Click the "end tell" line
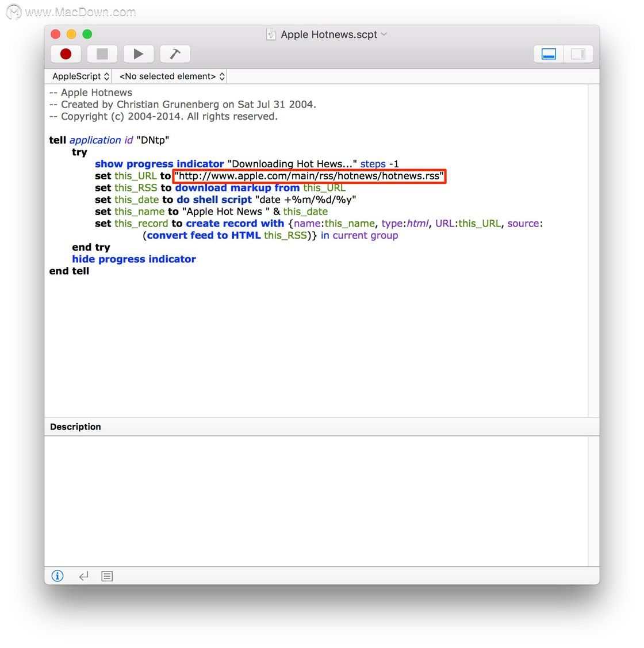Screen dimensions: 644x648 69,271
